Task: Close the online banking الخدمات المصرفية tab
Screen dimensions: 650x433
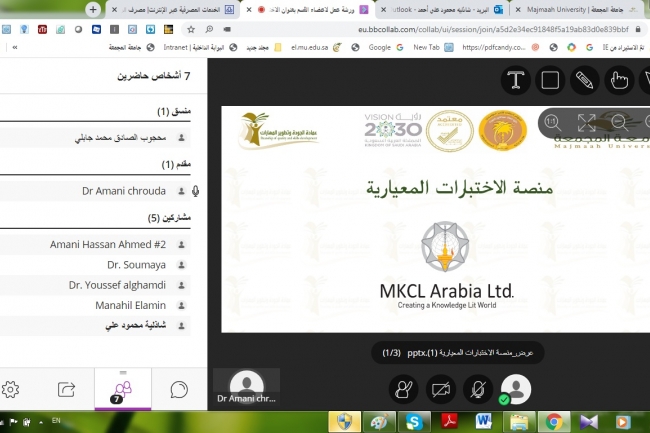Action: [x=114, y=10]
